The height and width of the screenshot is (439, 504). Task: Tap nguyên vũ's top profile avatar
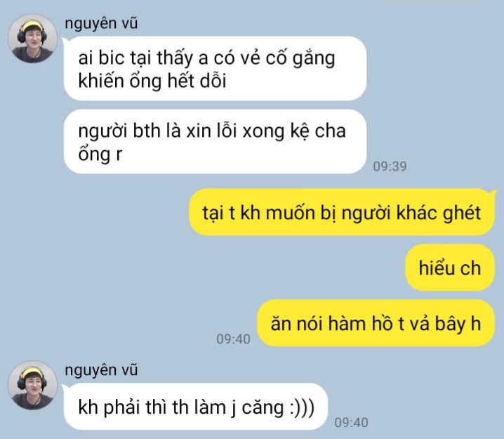click(32, 38)
